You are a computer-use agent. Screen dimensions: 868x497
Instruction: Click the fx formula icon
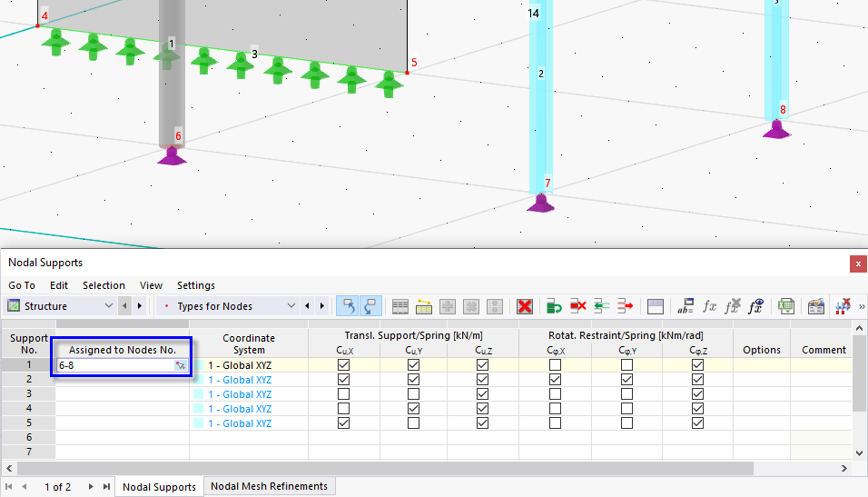pyautogui.click(x=709, y=306)
